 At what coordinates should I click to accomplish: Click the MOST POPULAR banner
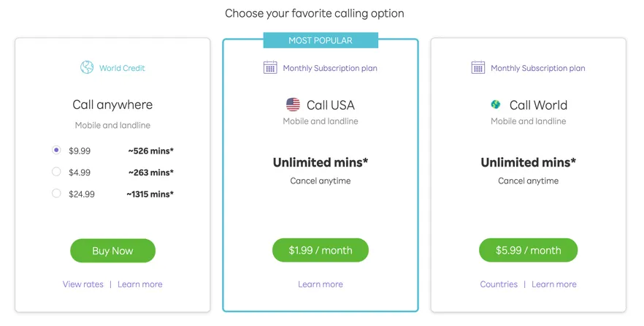[x=321, y=40]
